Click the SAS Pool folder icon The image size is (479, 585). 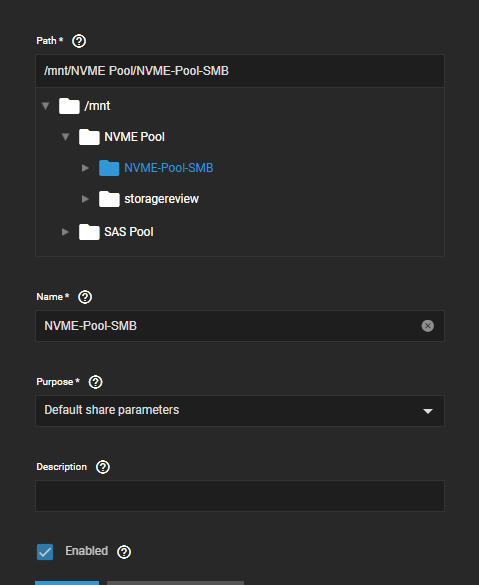click(x=89, y=232)
